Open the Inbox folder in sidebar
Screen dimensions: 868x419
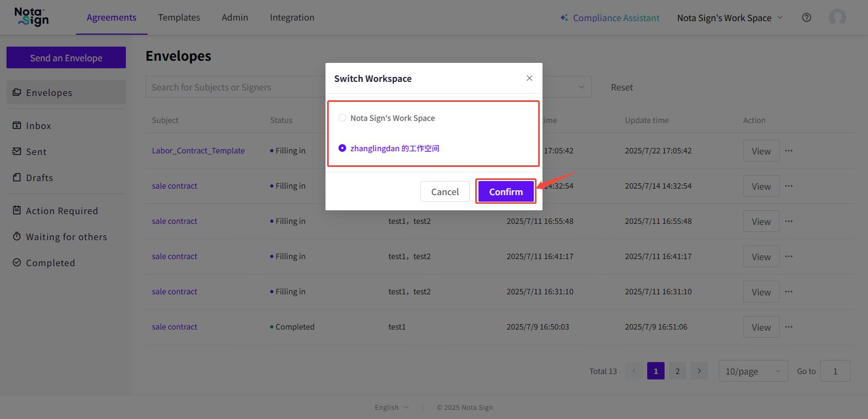pos(39,126)
